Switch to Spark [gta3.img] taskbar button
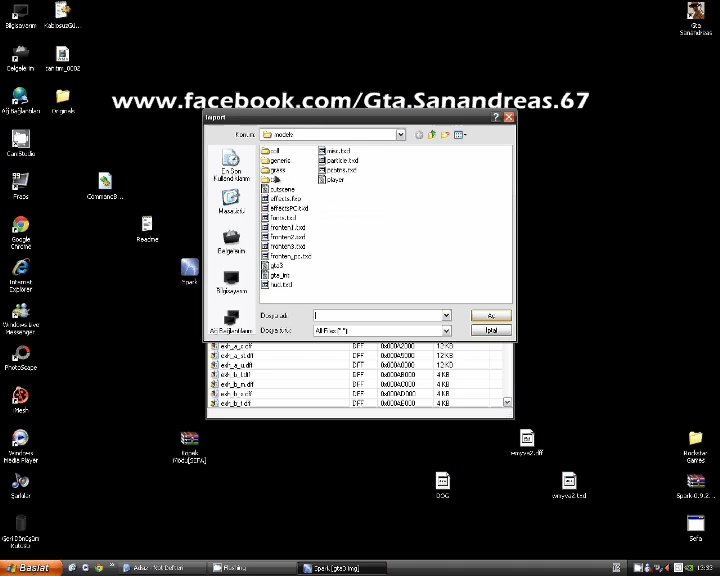 tap(343, 568)
